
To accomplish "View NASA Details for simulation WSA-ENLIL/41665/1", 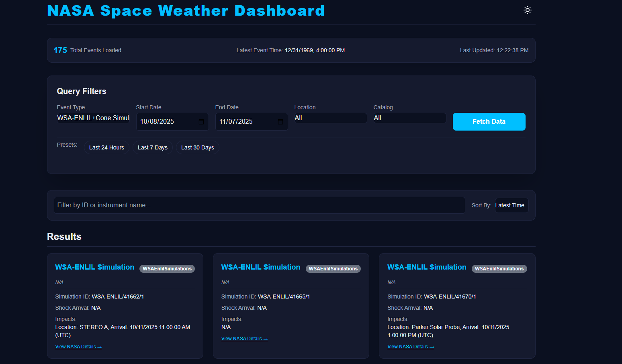I will tap(244, 338).
